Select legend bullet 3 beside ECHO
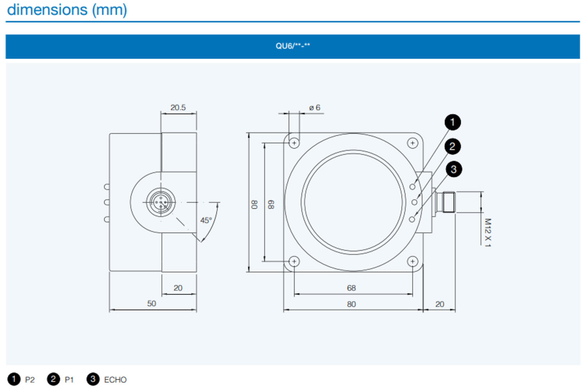The height and width of the screenshot is (392, 586). (93, 379)
